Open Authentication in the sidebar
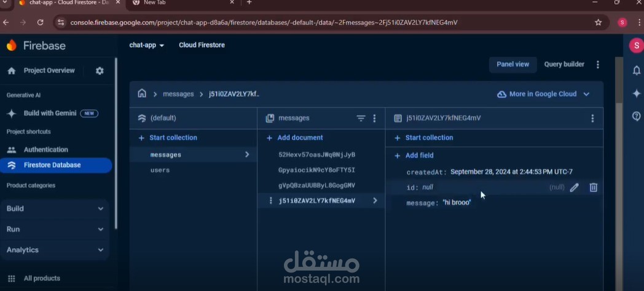 tap(46, 149)
